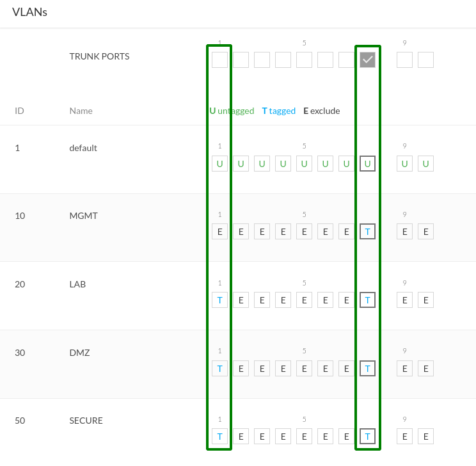Enable trunk port 9 checkbox
Image resolution: width=476 pixels, height=466 pixels.
click(x=404, y=60)
